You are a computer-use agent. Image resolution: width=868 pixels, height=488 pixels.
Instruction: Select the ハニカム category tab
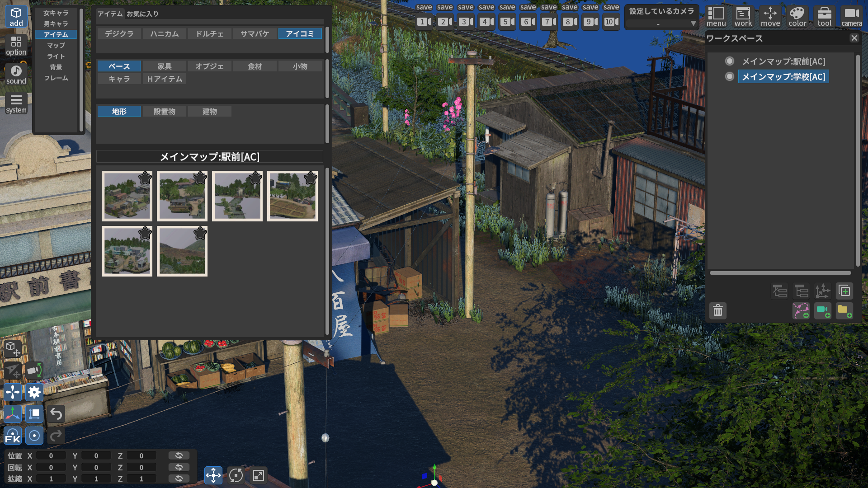coord(165,33)
